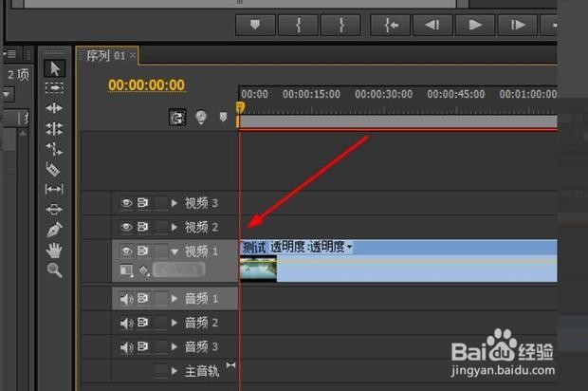Open the show keyframes menu on 视频 1
588x391 pixels.
coord(144,270)
